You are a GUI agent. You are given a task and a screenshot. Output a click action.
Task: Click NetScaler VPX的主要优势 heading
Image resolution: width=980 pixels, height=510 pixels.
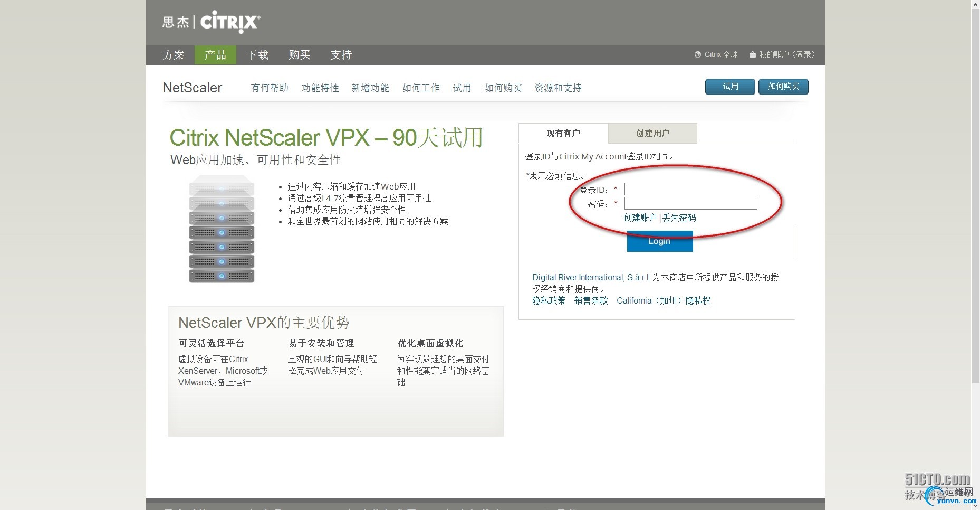coord(264,323)
